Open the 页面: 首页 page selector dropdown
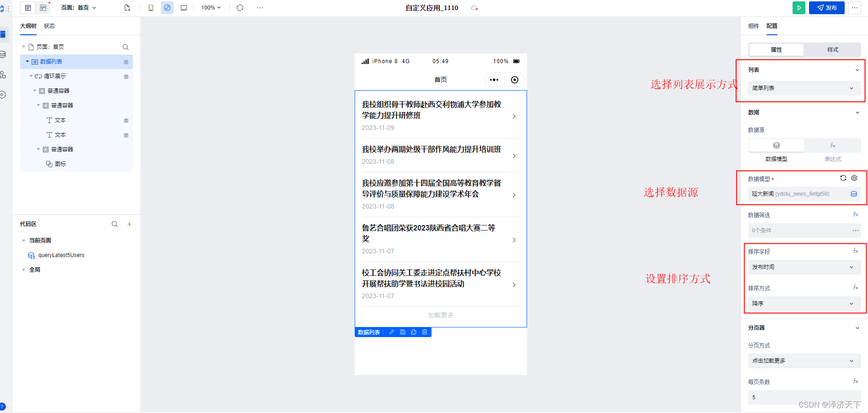868x413 pixels. [79, 8]
